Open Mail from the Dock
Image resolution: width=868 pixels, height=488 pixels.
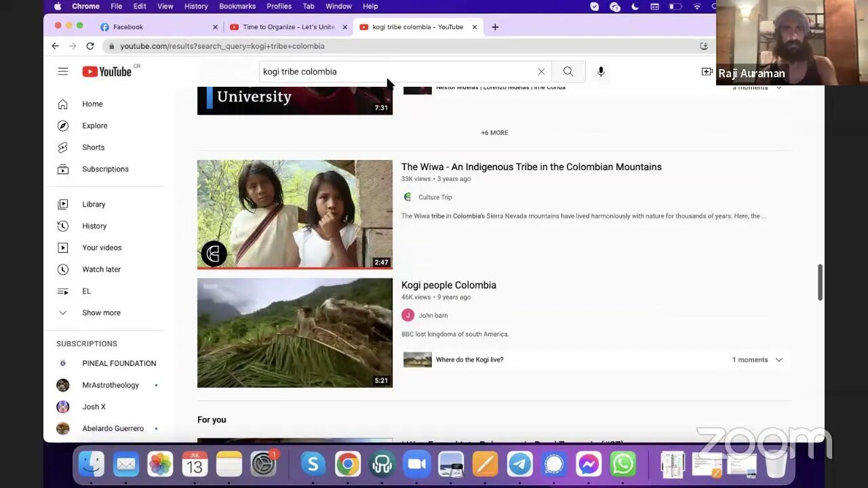[126, 464]
